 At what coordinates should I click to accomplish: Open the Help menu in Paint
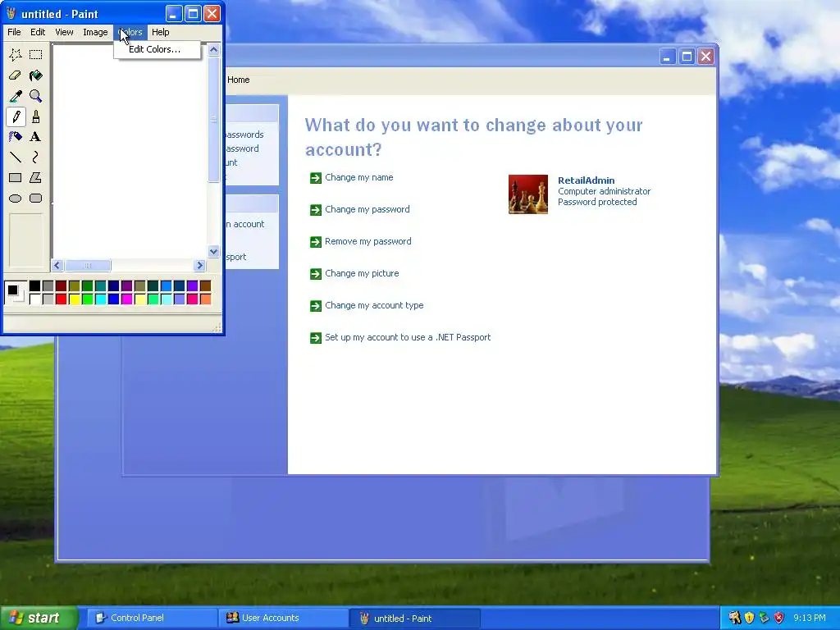(x=160, y=32)
